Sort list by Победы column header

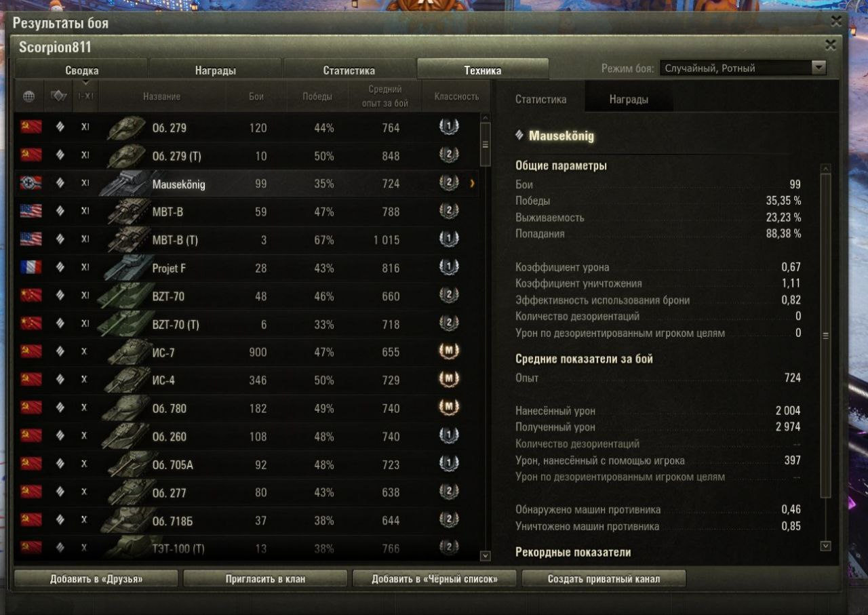pos(317,96)
